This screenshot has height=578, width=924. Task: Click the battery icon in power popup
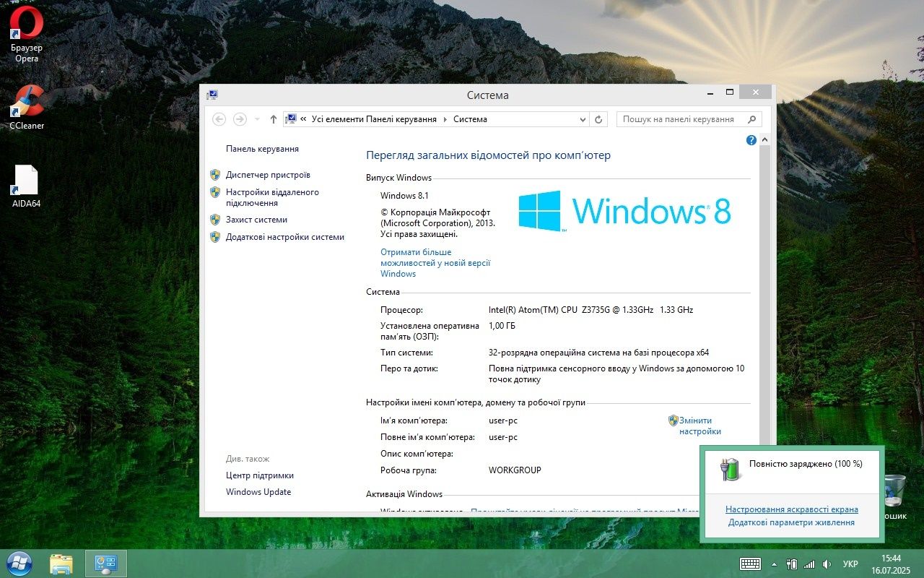[x=731, y=470]
